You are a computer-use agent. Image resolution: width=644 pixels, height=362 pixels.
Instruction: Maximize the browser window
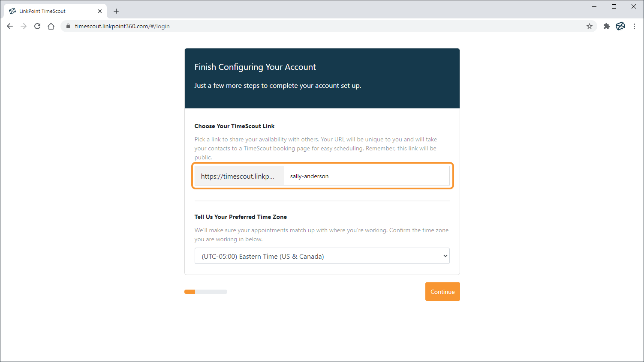coord(614,6)
